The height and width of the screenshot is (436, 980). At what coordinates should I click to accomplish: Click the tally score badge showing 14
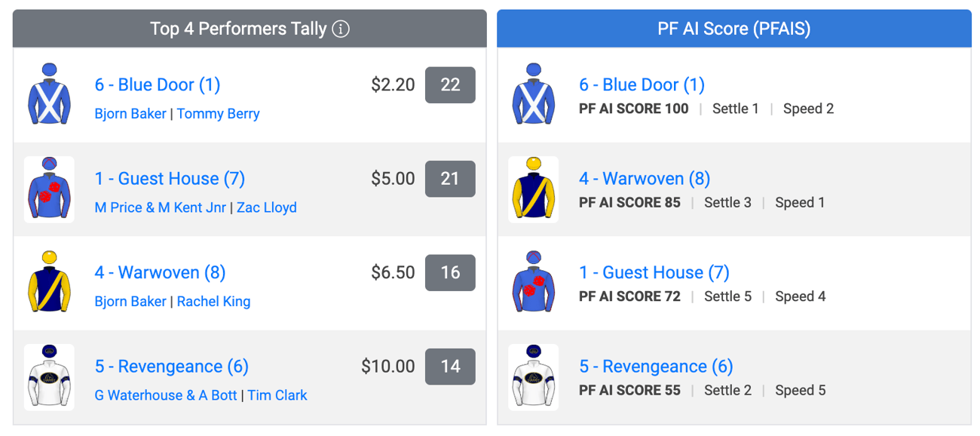tap(450, 367)
